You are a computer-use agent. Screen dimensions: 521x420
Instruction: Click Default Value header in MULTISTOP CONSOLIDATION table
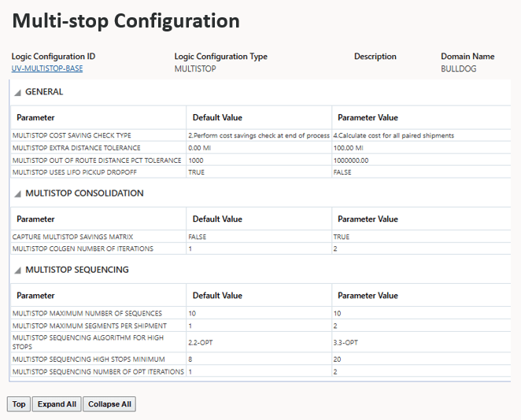coord(217,219)
